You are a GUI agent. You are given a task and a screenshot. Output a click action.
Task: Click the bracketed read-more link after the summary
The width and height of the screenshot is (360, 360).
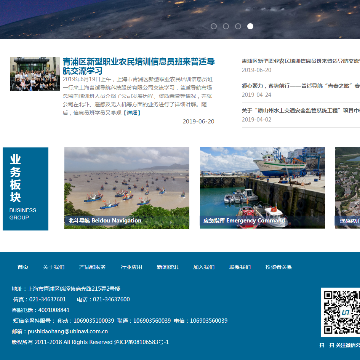pos(132,113)
